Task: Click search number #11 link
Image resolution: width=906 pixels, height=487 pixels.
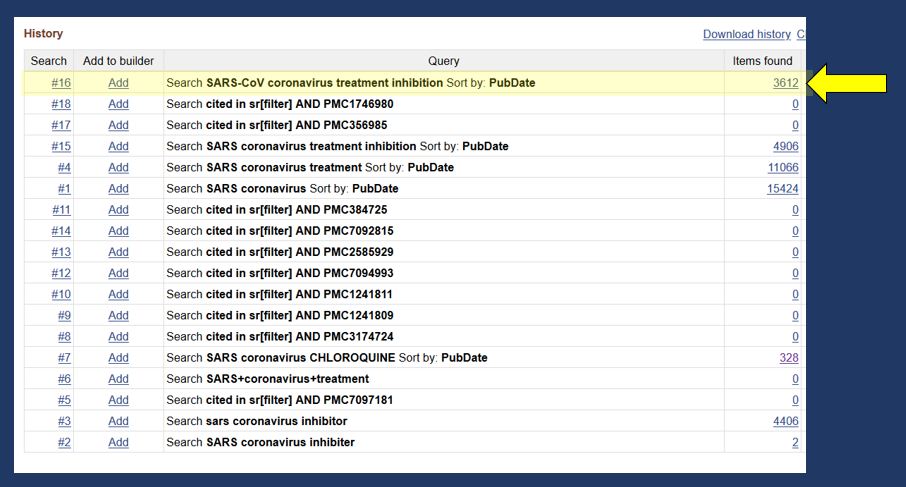Action: coord(61,210)
